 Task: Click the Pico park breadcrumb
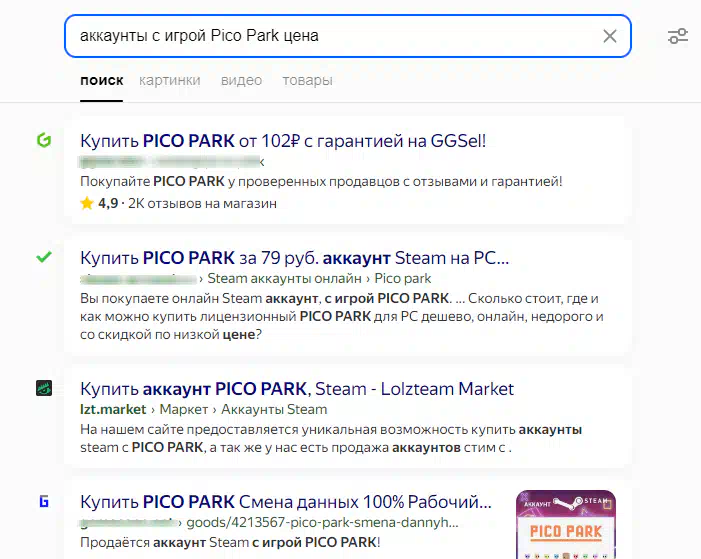coord(403,279)
